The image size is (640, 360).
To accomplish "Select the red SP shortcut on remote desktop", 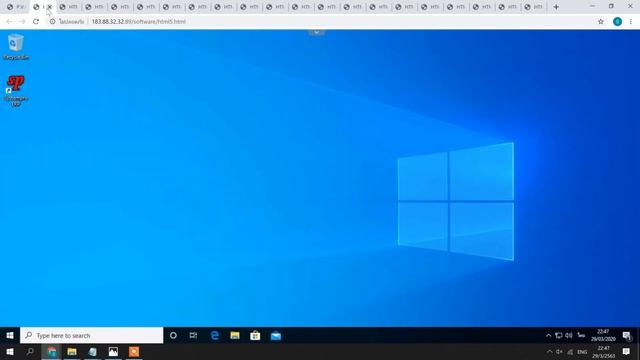I will tap(16, 91).
